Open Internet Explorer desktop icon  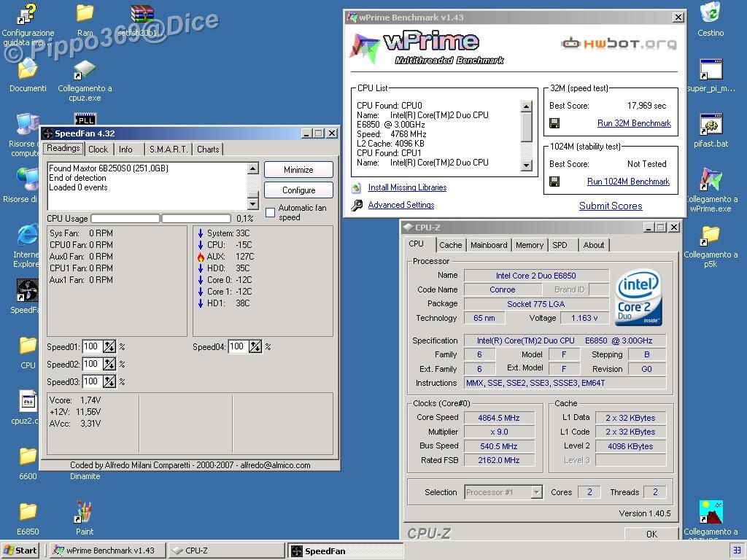point(27,236)
